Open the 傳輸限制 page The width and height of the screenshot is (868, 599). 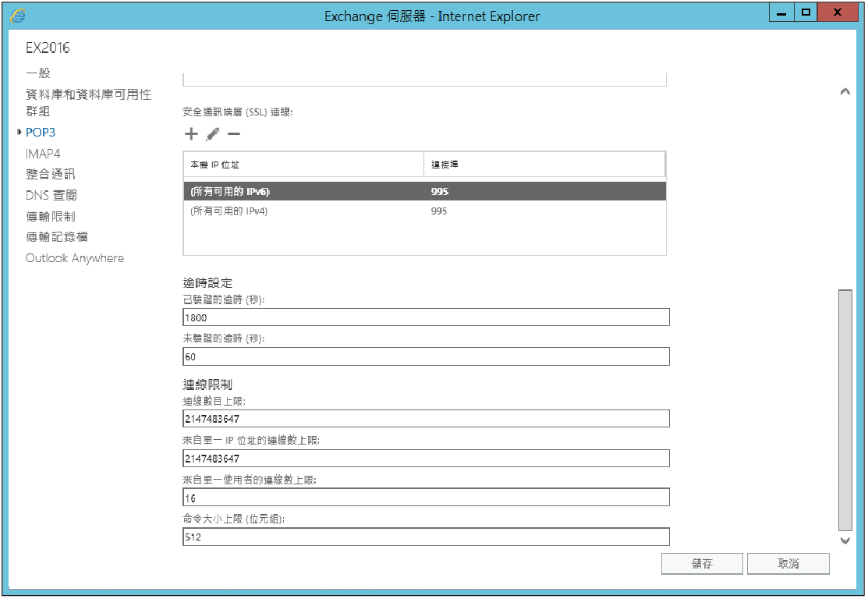51,217
